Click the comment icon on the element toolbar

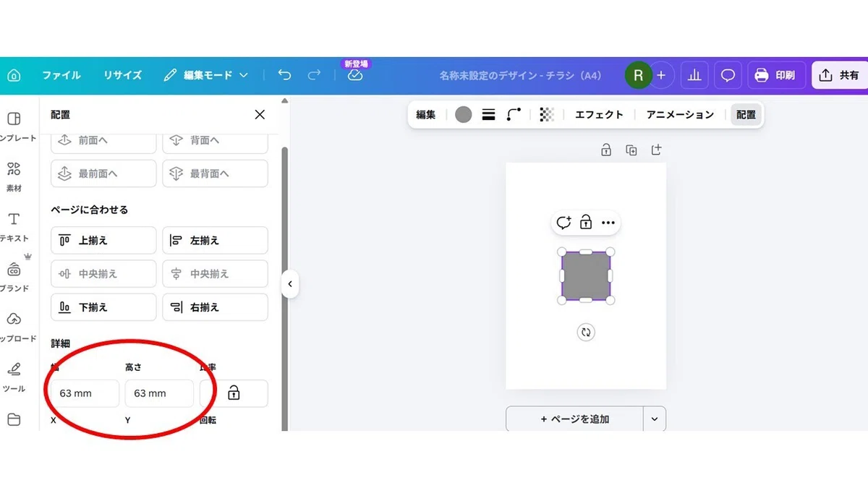(564, 223)
